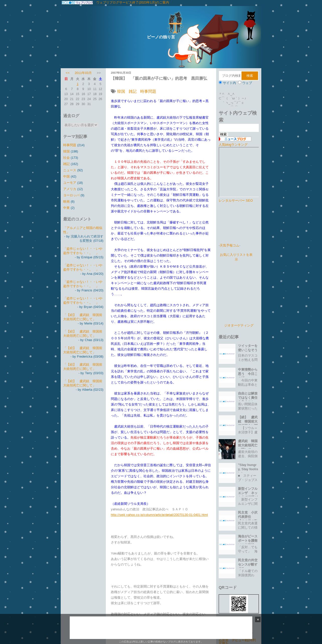Open the 時事問題 theme category
This screenshot has width=322, height=644.
point(69,145)
